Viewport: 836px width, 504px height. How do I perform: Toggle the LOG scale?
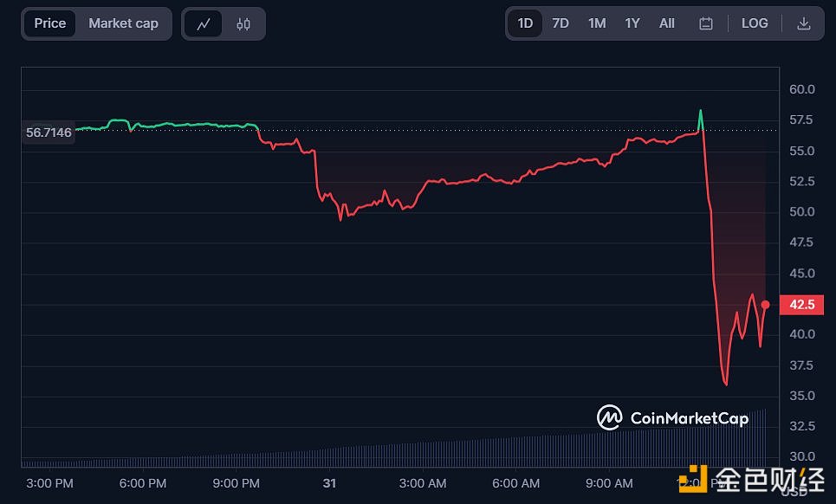point(755,23)
